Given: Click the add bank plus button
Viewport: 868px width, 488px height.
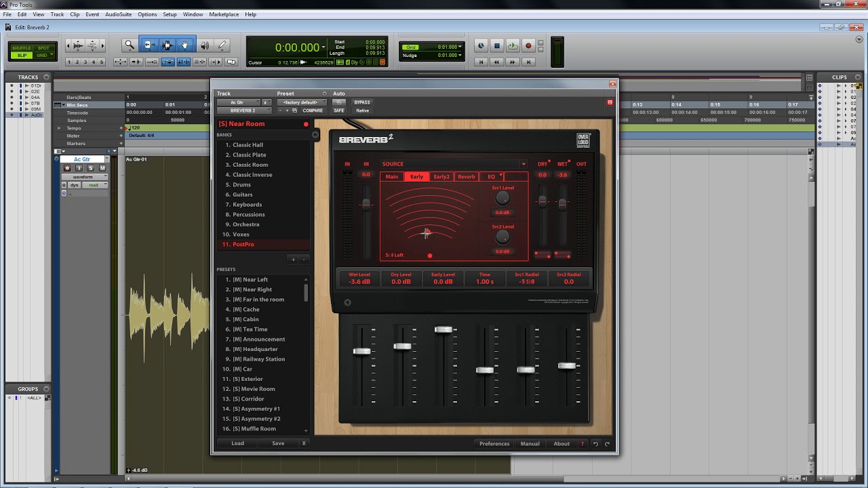Looking at the screenshot, I should pos(294,260).
